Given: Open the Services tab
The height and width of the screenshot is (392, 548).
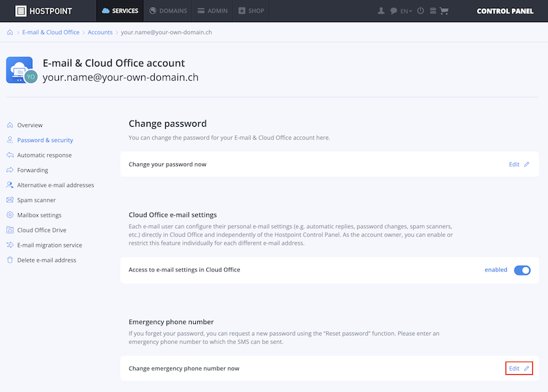Looking at the screenshot, I should click(120, 11).
